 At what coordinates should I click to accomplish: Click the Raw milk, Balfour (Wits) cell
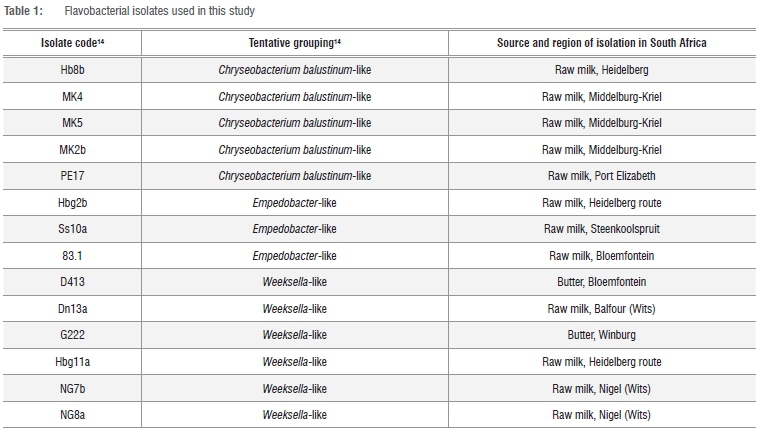[601, 309]
